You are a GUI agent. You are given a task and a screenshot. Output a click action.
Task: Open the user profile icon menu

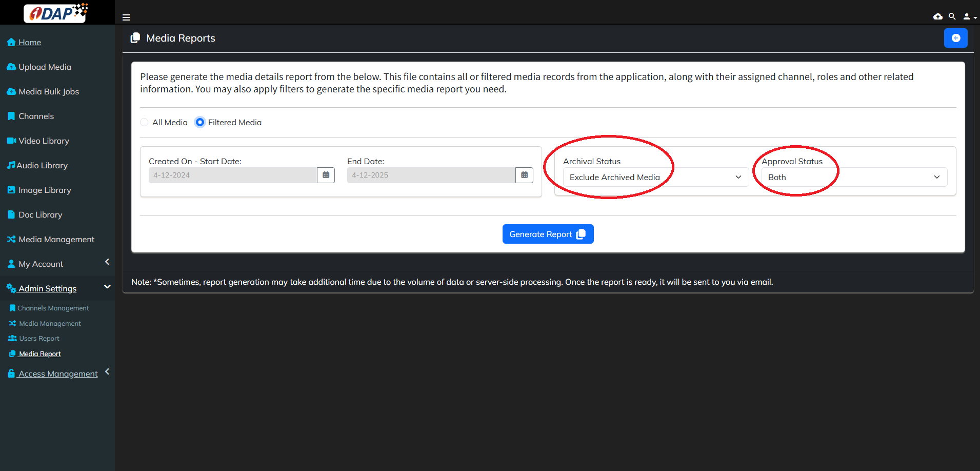pos(968,16)
